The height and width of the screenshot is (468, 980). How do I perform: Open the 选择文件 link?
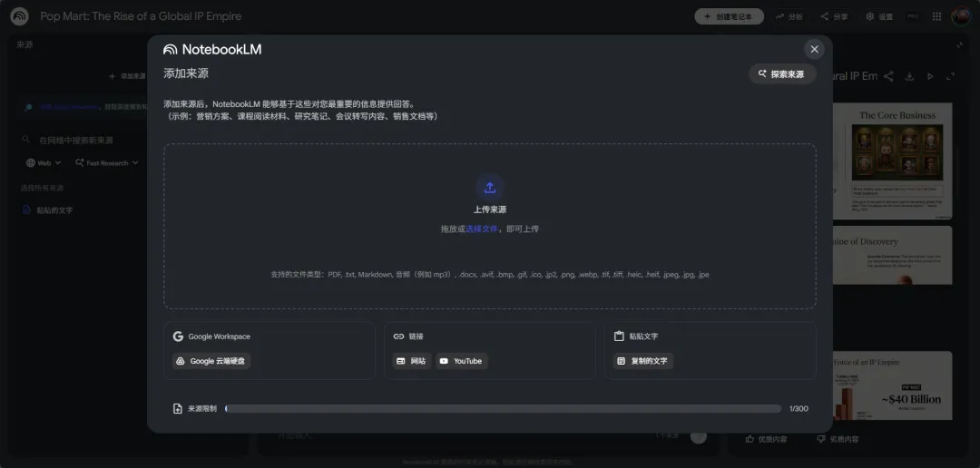point(482,229)
